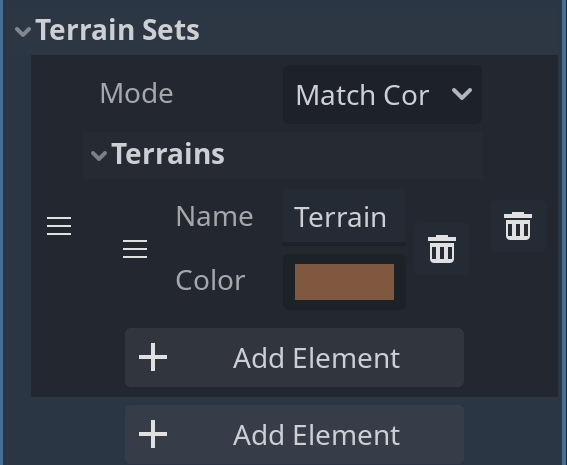Screen dimensions: 567x465
Task: Collapse the Terrain Sets section chevron
Action: pos(23,32)
